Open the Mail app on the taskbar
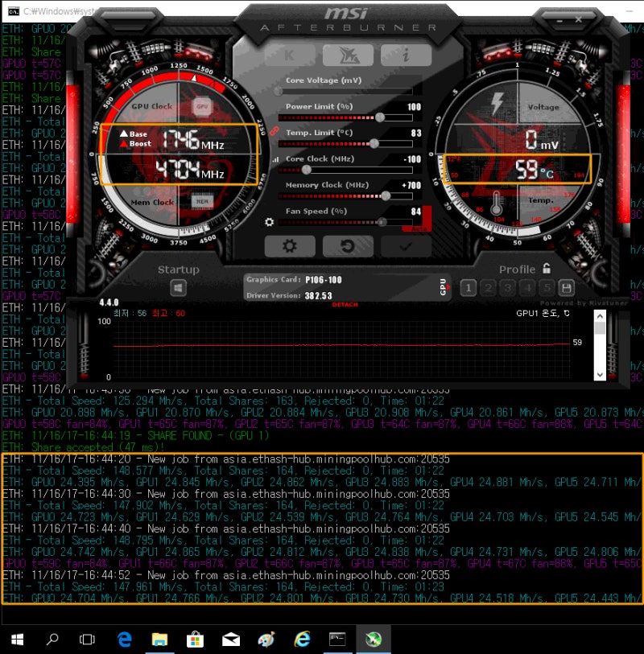This screenshot has height=654, width=644. [231, 639]
